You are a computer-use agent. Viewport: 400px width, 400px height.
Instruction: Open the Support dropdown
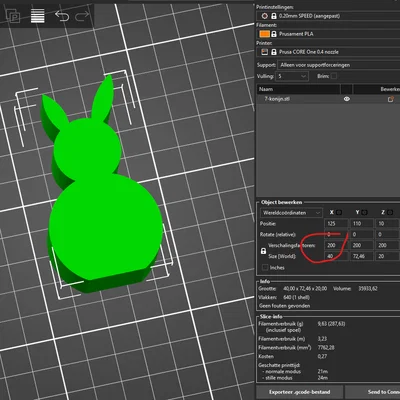[339, 65]
